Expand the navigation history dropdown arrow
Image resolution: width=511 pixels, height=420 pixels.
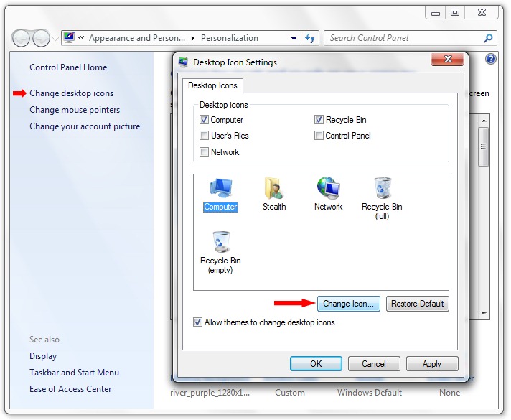pos(55,39)
